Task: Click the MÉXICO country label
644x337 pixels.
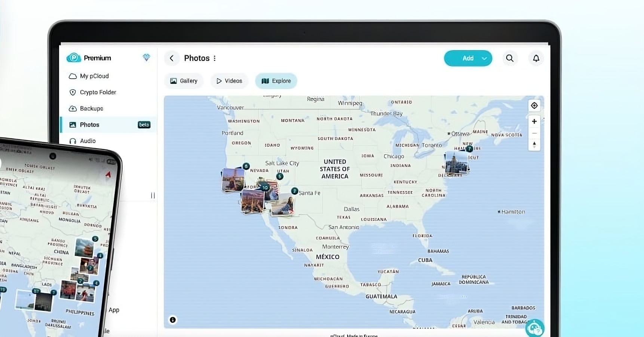Action: [328, 257]
